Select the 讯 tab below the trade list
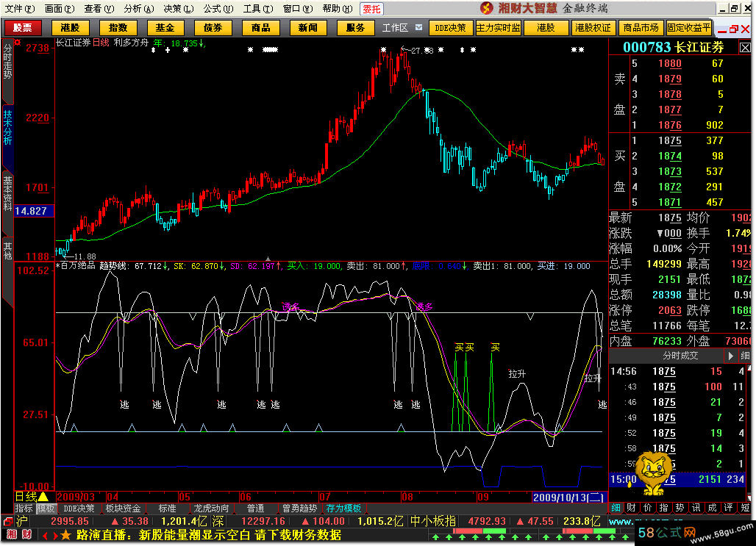The width and height of the screenshot is (756, 546). 696,508
